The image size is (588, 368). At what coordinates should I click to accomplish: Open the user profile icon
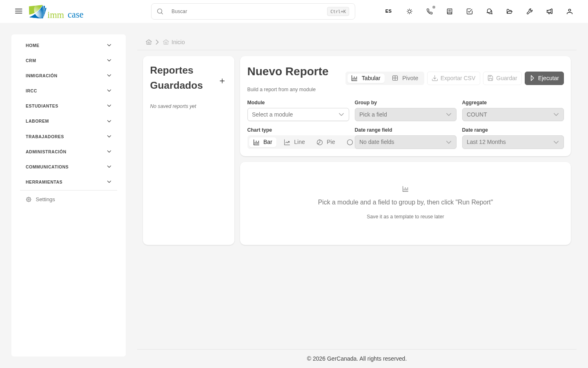570,11
